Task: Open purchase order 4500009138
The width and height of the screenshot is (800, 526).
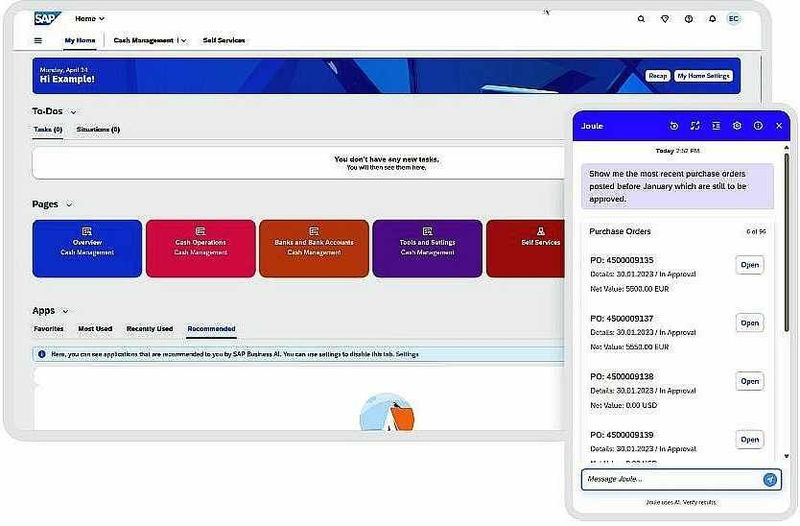Action: click(x=749, y=381)
